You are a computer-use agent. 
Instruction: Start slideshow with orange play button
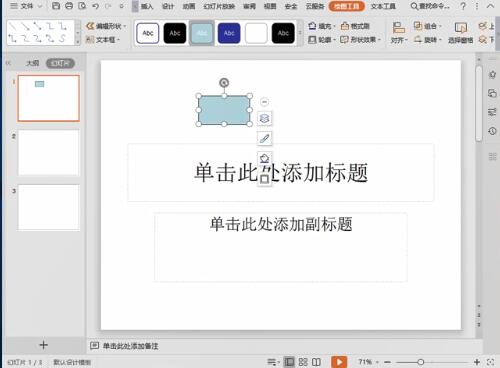[339, 362]
